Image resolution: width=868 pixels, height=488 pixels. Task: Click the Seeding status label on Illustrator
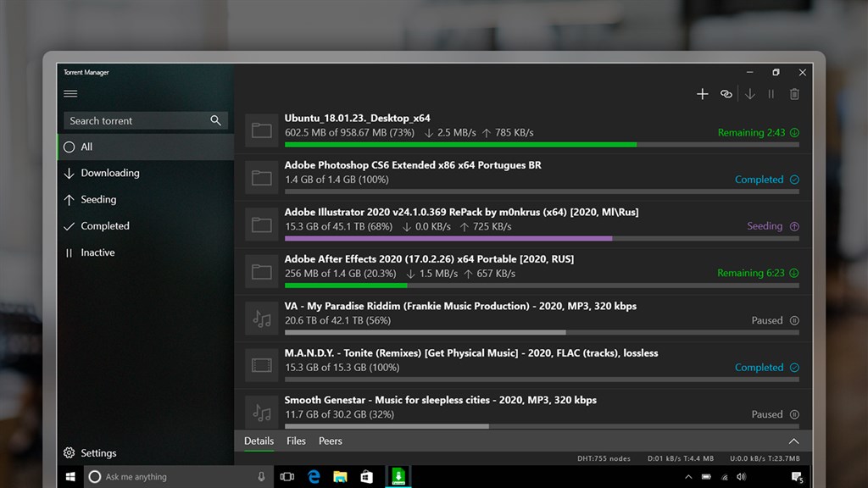[765, 225]
